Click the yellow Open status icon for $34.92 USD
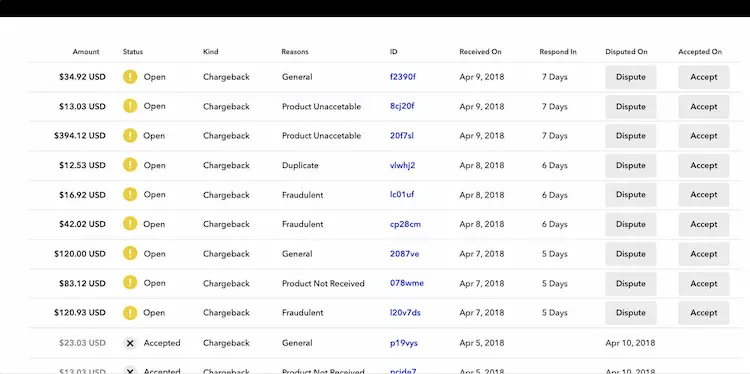Viewport: 750px width, 374px height. click(x=130, y=77)
